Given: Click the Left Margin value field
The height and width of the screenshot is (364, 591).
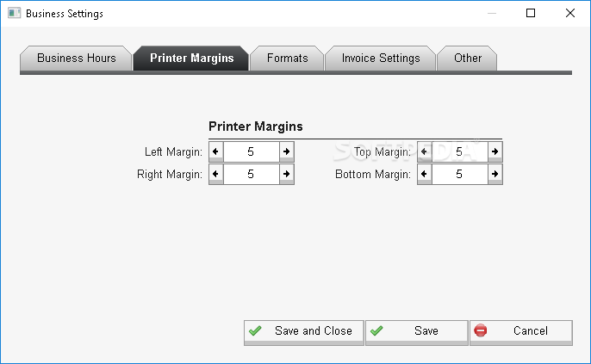Looking at the screenshot, I should click(x=252, y=151).
